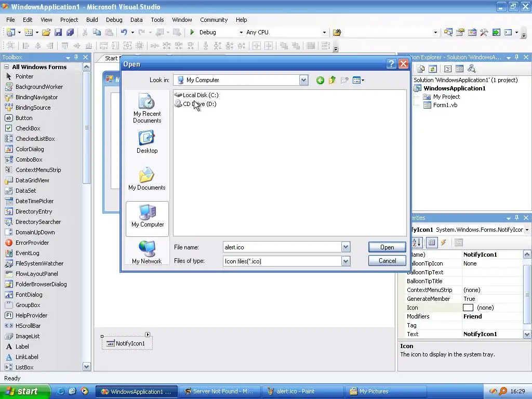This screenshot has width=532, height=399.
Task: Click the Toolbox scroll down arrow
Action: click(87, 367)
